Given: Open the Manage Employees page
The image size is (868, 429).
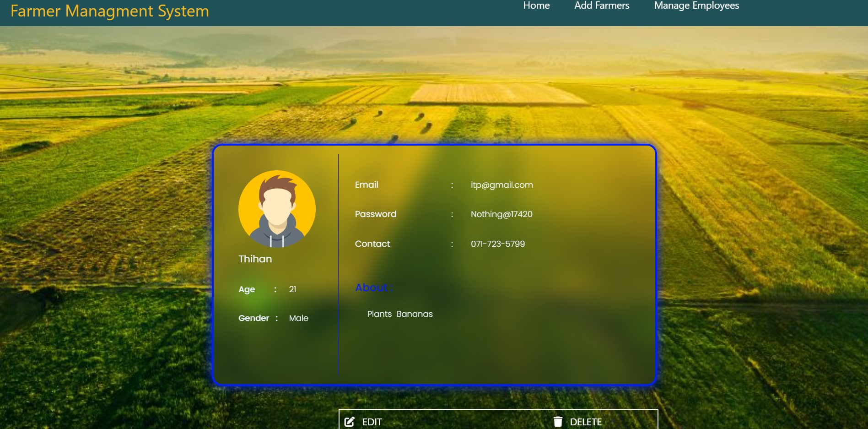Looking at the screenshot, I should pos(696,6).
